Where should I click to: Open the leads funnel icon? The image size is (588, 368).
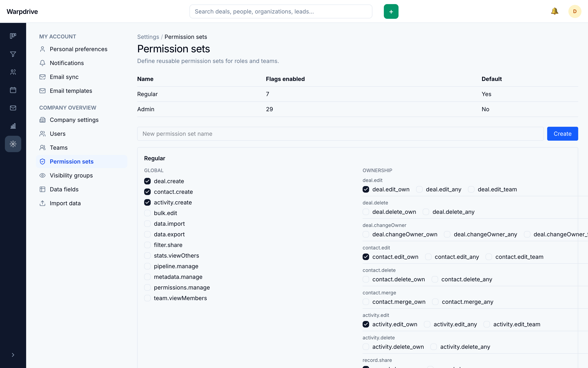click(13, 54)
